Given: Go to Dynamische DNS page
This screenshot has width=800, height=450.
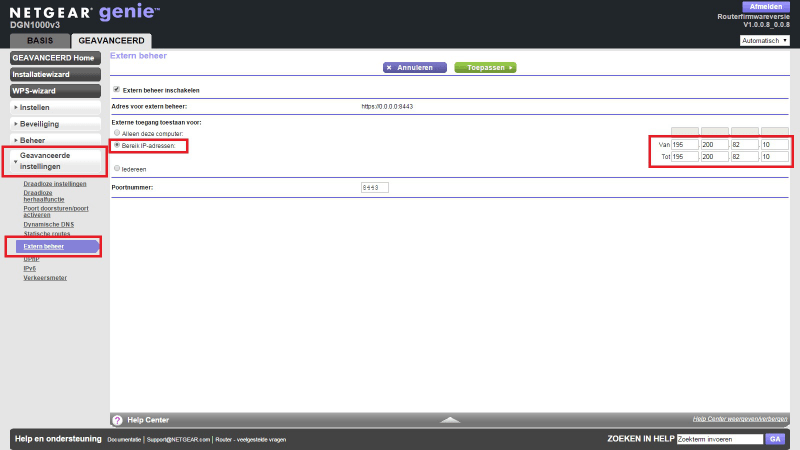Looking at the screenshot, I should 48,224.
